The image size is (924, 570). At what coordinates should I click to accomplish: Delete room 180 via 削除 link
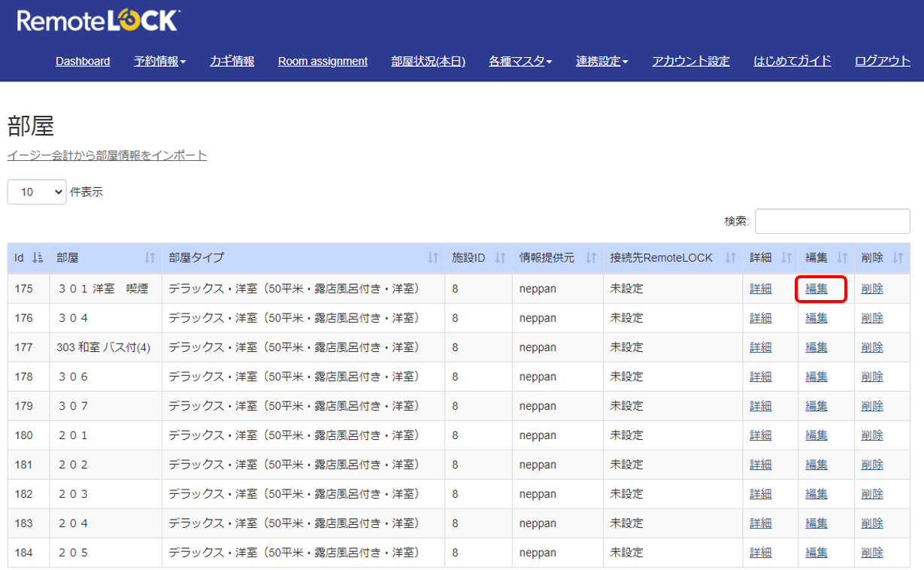872,435
